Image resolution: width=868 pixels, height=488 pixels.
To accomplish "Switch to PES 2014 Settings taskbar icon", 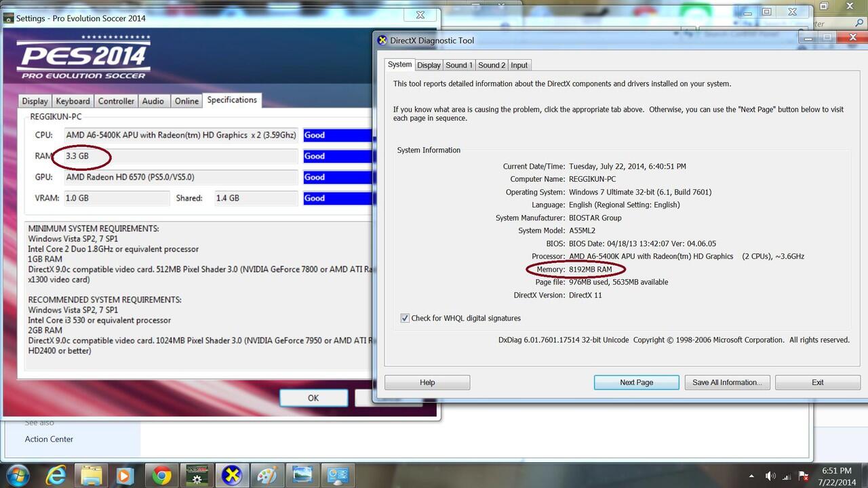I will coord(197,475).
